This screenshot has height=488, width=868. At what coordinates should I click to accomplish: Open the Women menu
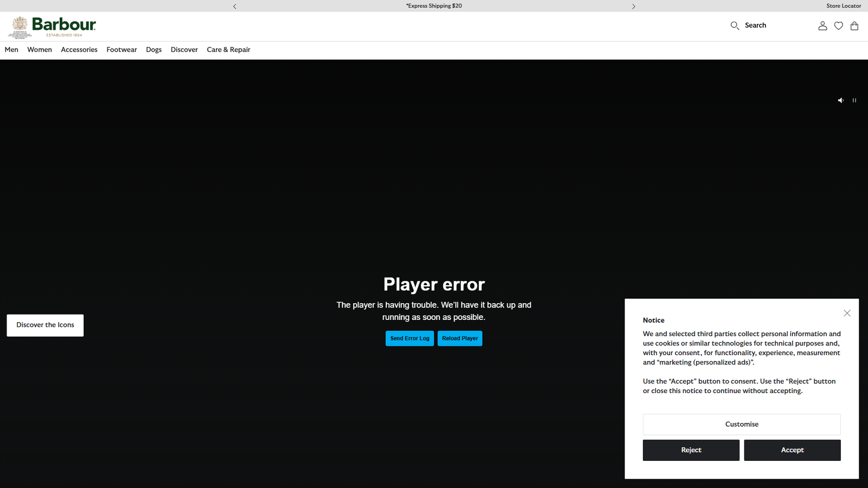coord(40,50)
